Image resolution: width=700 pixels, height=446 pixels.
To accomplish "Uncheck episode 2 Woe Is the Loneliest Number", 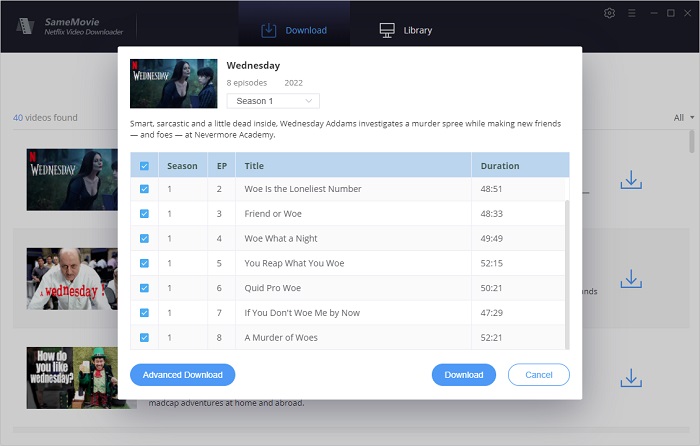I will (145, 189).
